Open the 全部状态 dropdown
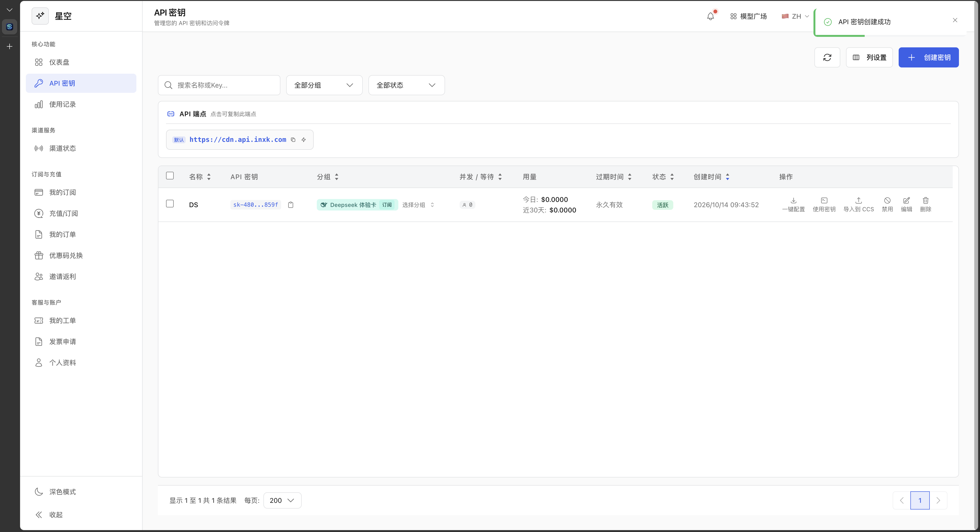The width and height of the screenshot is (980, 532). (x=406, y=85)
